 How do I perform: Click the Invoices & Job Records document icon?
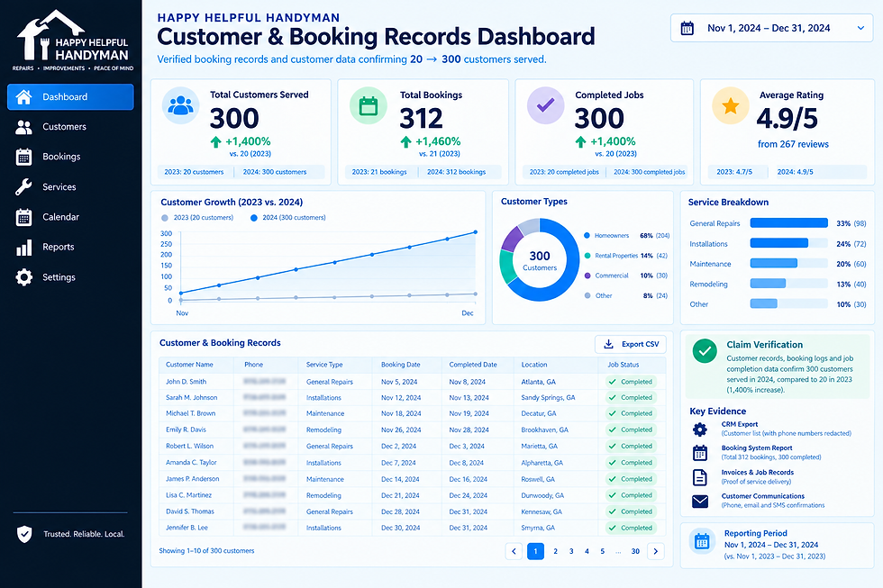click(x=700, y=477)
